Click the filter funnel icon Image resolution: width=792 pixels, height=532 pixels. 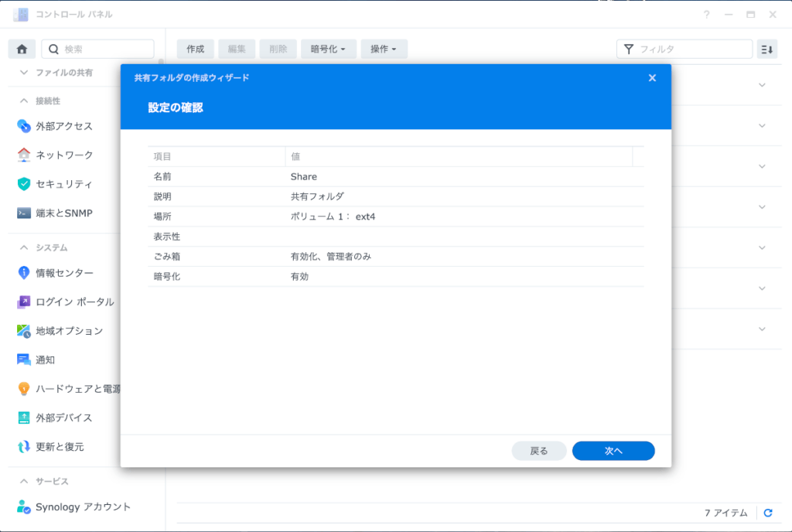(x=629, y=49)
